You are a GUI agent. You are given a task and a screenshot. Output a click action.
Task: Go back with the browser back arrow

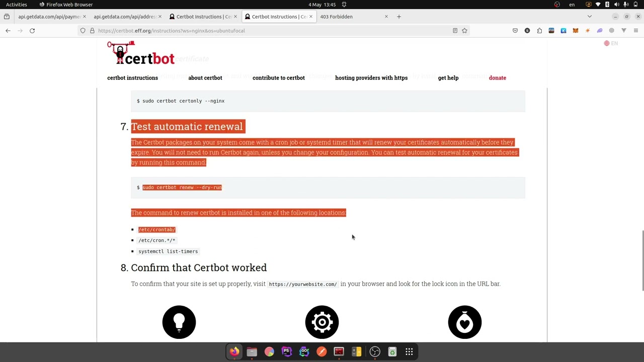point(8,31)
